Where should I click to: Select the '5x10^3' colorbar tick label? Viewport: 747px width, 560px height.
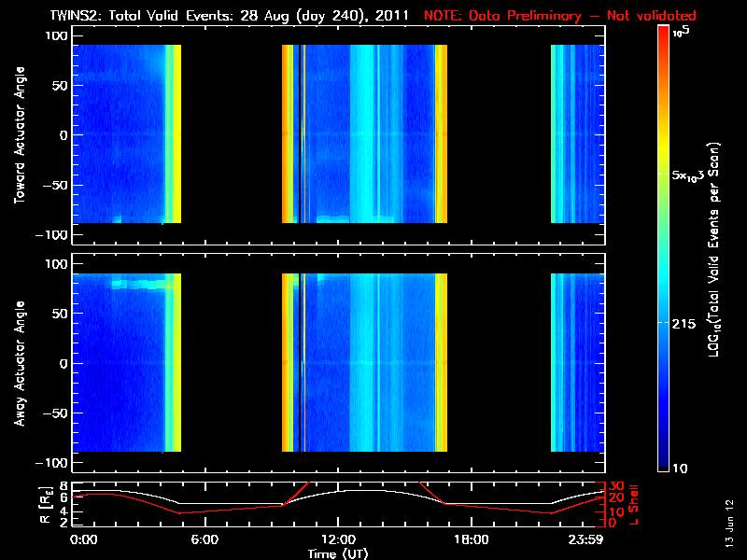[688, 175]
